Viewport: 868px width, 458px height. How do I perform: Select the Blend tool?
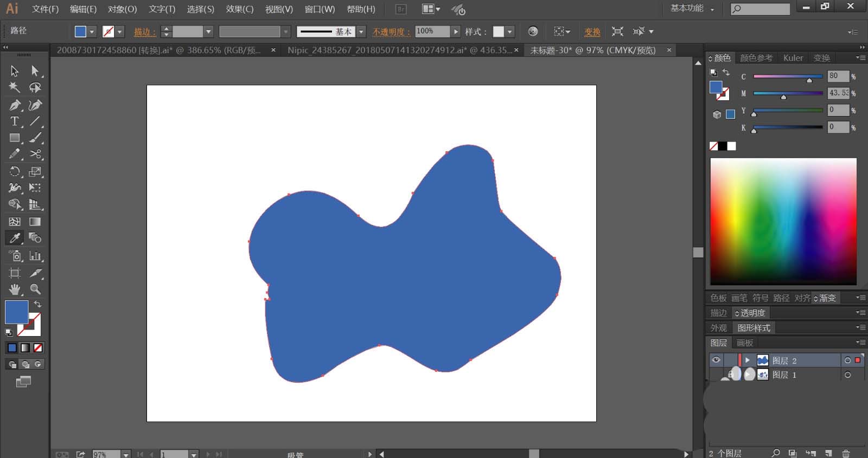35,238
